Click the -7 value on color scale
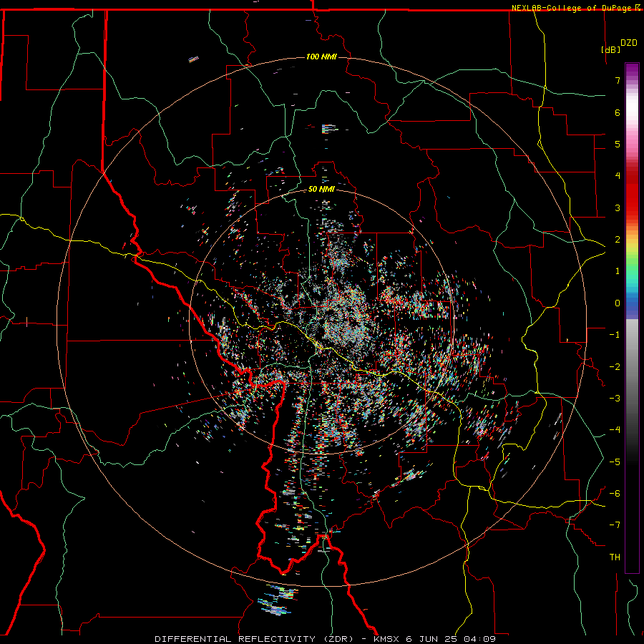The height and width of the screenshot is (644, 644). coord(615,525)
